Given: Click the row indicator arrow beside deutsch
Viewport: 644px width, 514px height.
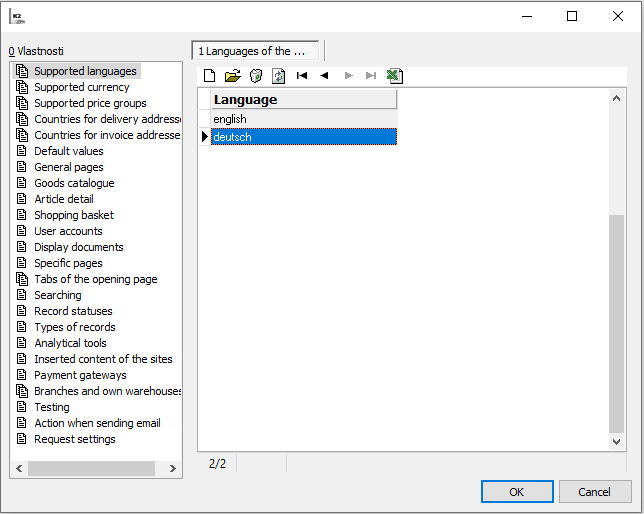Looking at the screenshot, I should point(205,137).
